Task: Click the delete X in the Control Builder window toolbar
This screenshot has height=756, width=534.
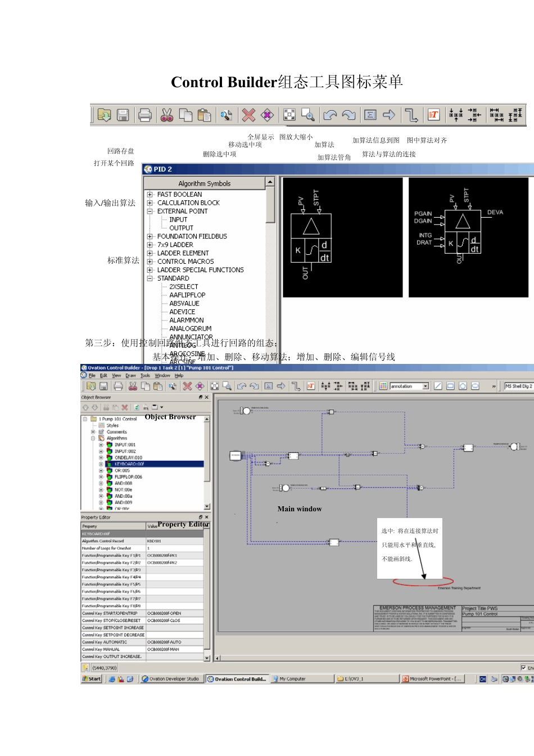Action: click(x=187, y=386)
